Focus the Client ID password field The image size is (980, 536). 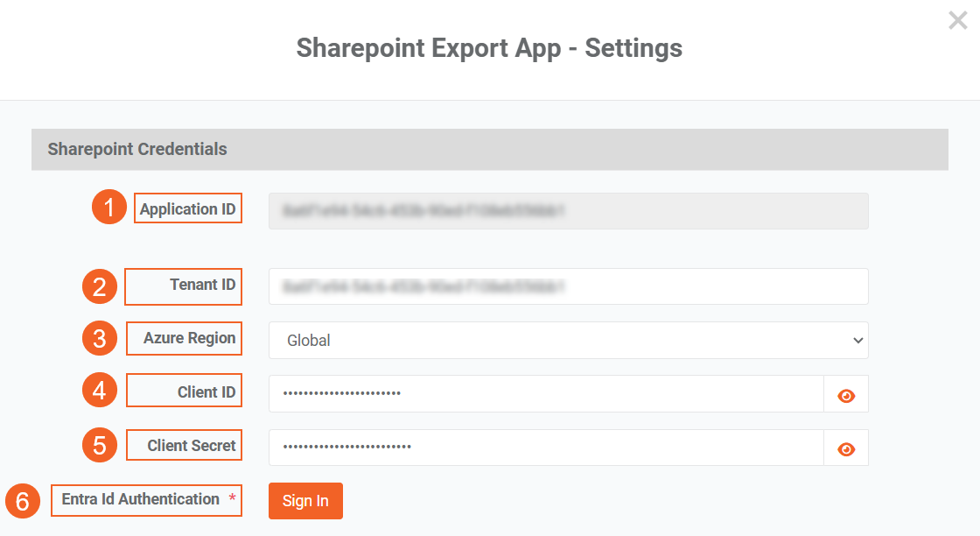coord(546,394)
